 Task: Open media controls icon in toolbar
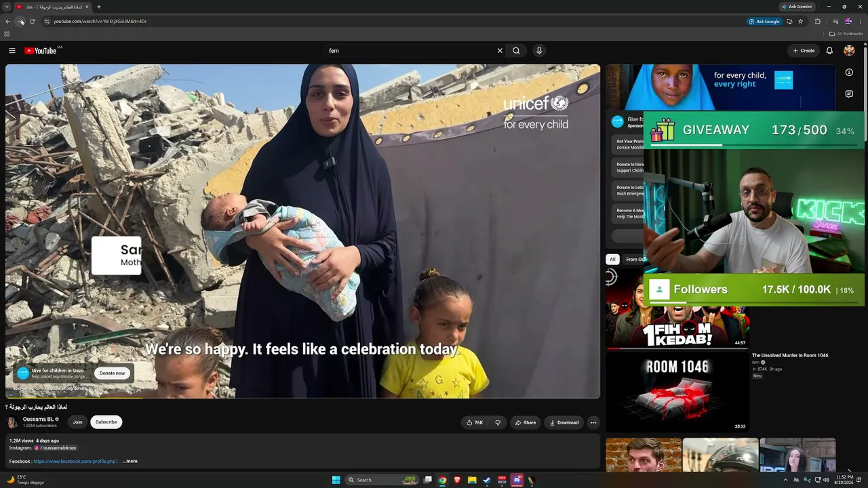[x=835, y=21]
